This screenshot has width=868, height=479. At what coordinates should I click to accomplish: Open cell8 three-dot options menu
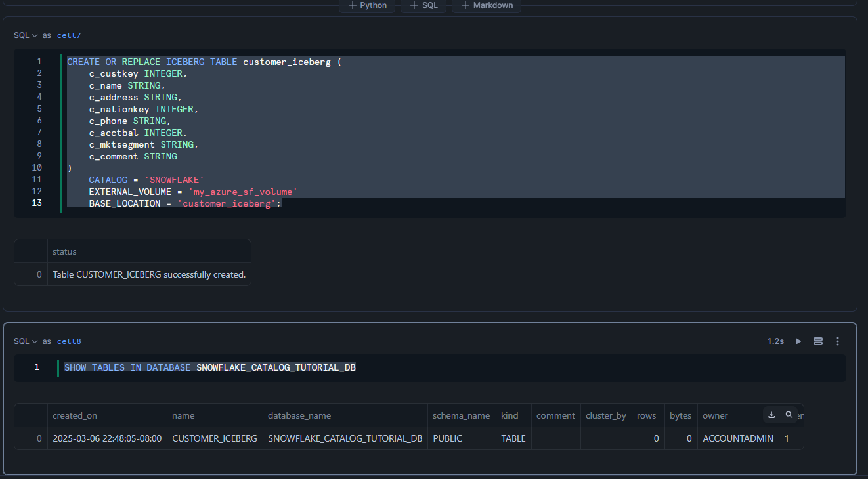click(x=838, y=341)
